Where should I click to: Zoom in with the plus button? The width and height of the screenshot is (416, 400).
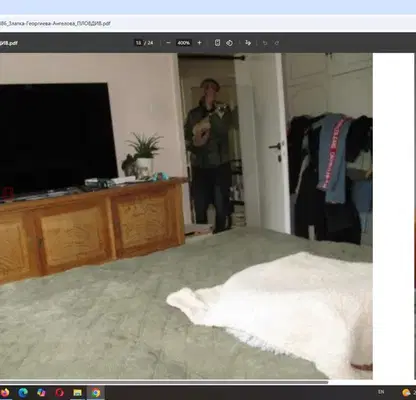pyautogui.click(x=199, y=43)
